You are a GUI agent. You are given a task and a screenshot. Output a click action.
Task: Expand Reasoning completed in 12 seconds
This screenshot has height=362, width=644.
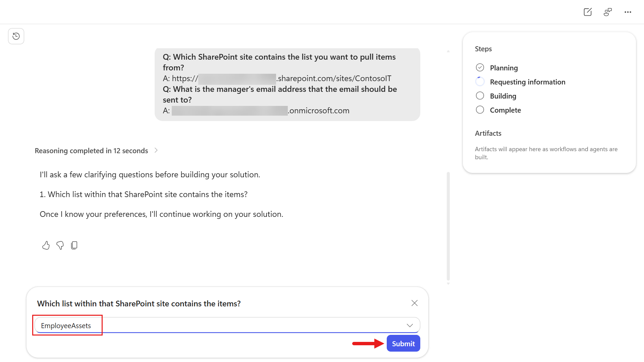(x=96, y=150)
